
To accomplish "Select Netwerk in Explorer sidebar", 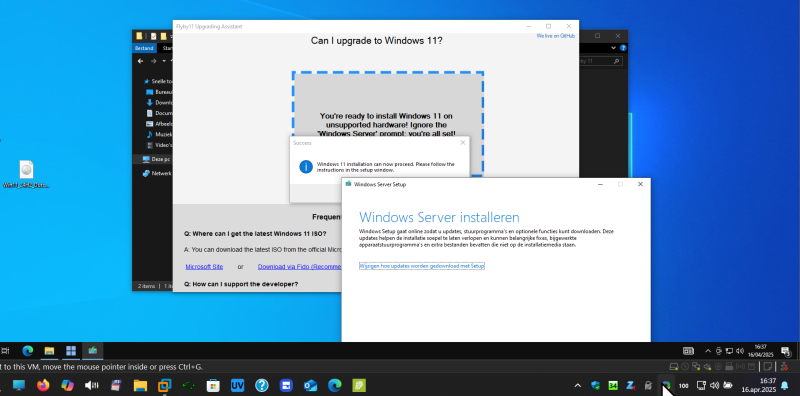I will pos(157,174).
